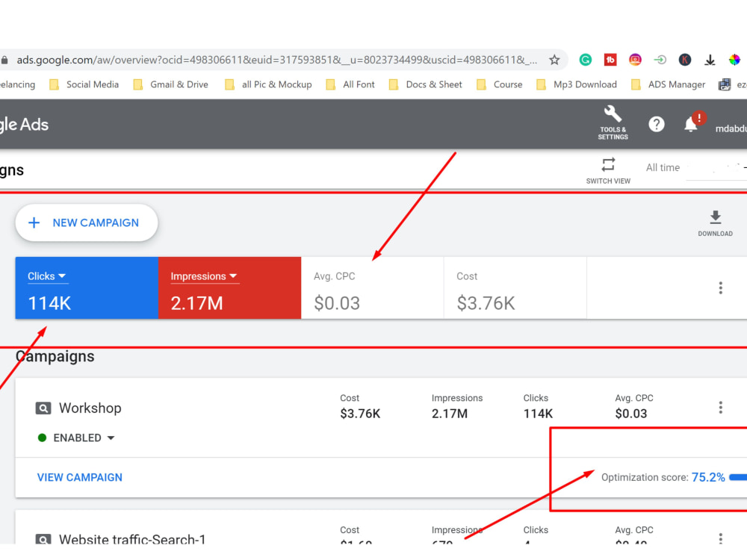This screenshot has width=747, height=560.
Task: View notifications bell icon
Action: click(691, 124)
